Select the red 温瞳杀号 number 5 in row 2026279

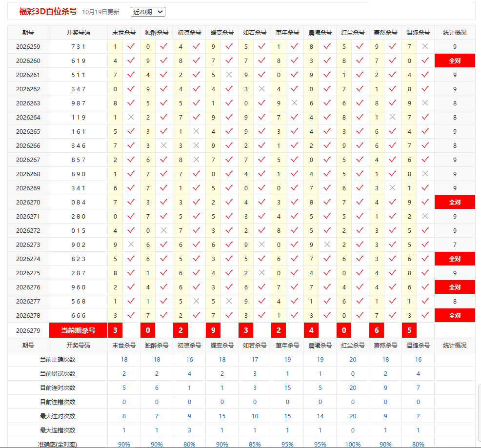pos(409,330)
